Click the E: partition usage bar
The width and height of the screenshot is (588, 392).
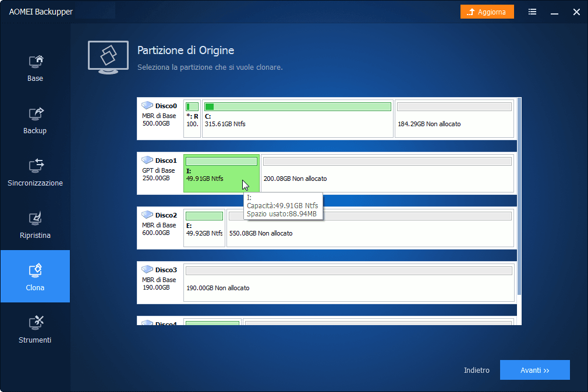point(204,216)
